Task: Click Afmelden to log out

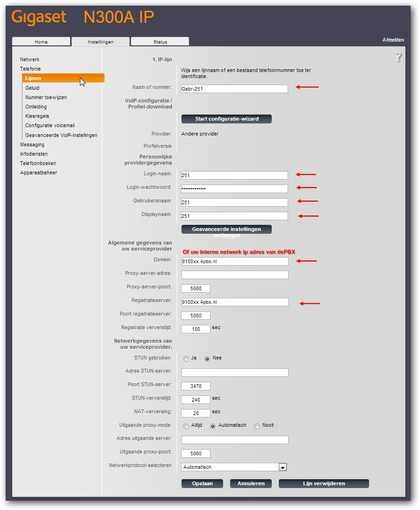Action: [x=393, y=40]
